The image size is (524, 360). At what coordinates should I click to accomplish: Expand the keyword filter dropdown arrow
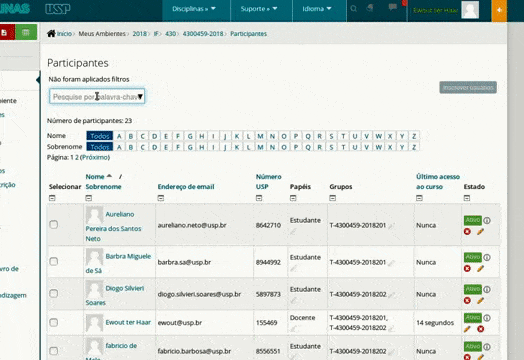pyautogui.click(x=140, y=97)
